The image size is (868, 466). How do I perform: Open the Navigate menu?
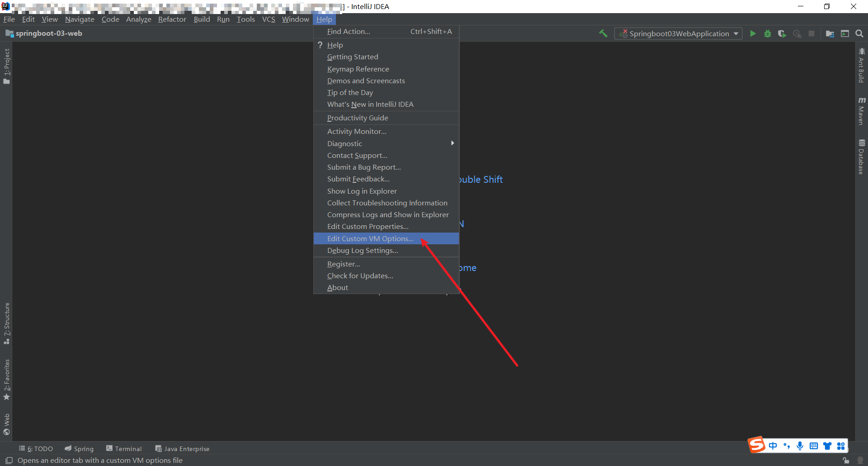(x=80, y=19)
